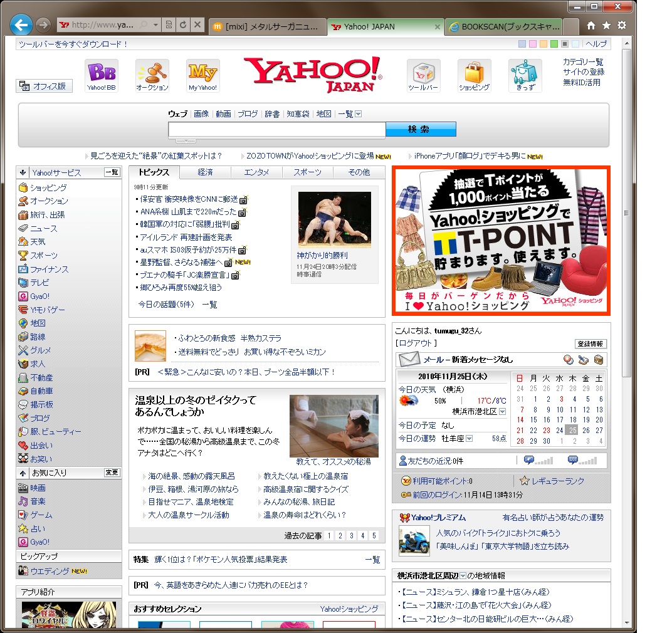Expand the small arrow below the search box
This screenshot has height=633, width=672.
[x=186, y=140]
